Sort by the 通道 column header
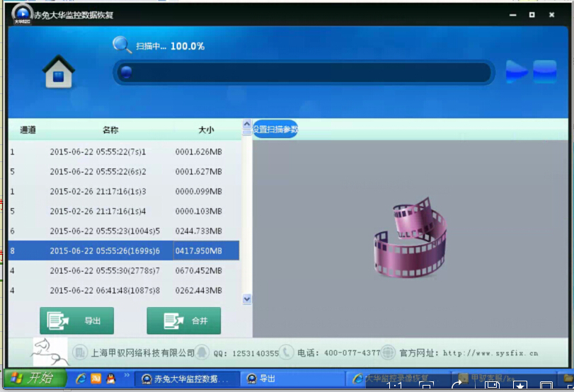 28,129
